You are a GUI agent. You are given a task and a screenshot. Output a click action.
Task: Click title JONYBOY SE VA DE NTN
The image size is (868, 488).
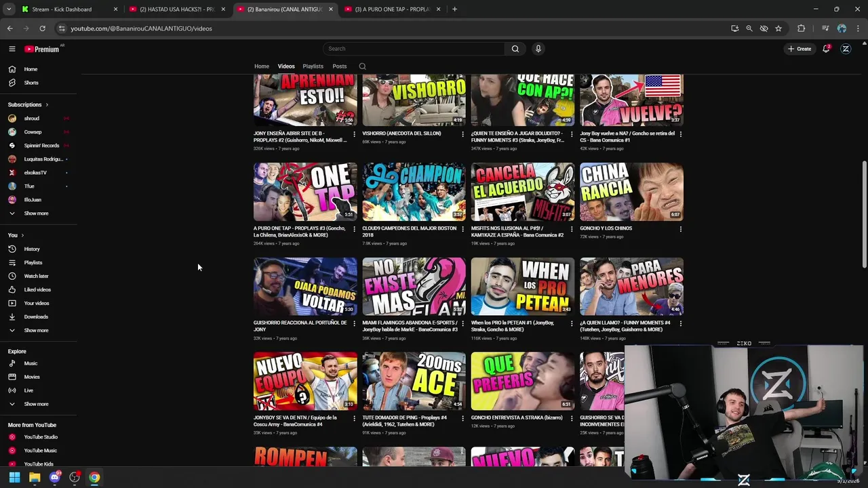(x=295, y=421)
